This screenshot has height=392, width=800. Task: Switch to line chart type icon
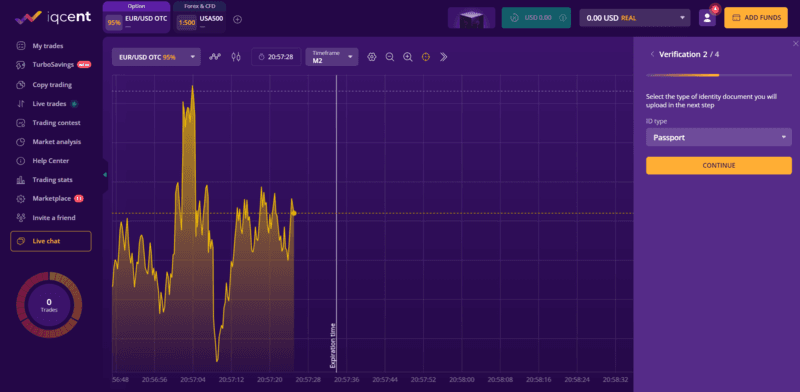point(215,57)
